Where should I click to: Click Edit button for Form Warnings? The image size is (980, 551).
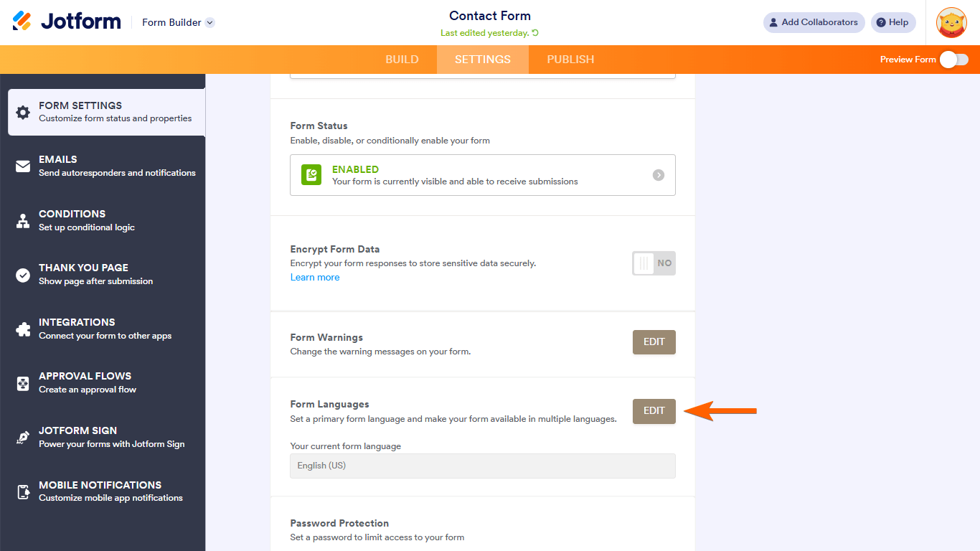tap(654, 342)
